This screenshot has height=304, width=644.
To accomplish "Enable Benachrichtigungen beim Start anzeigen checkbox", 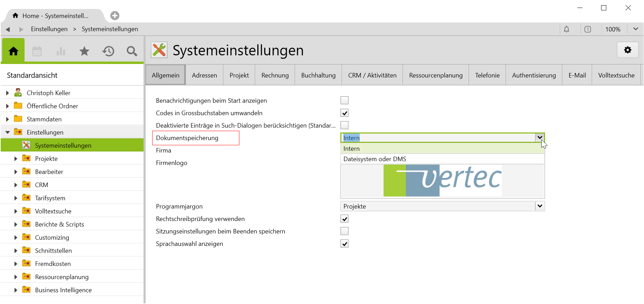I will 344,101.
